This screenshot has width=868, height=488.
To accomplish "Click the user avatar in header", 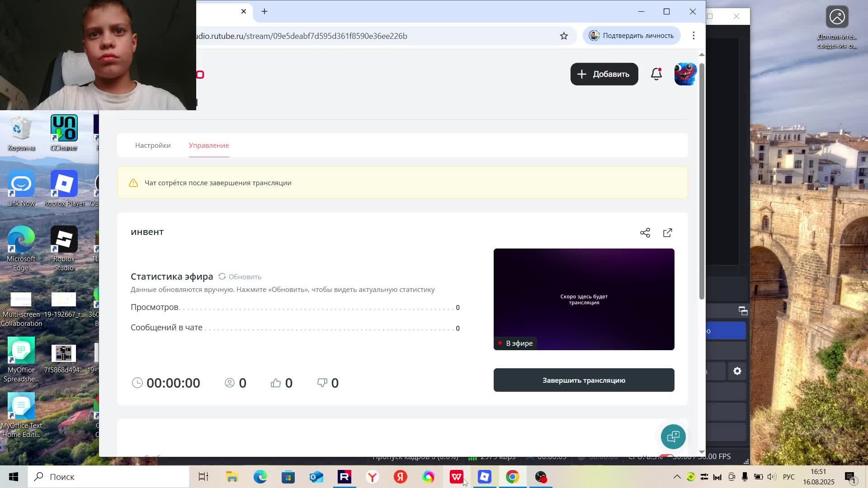I will pos(685,74).
